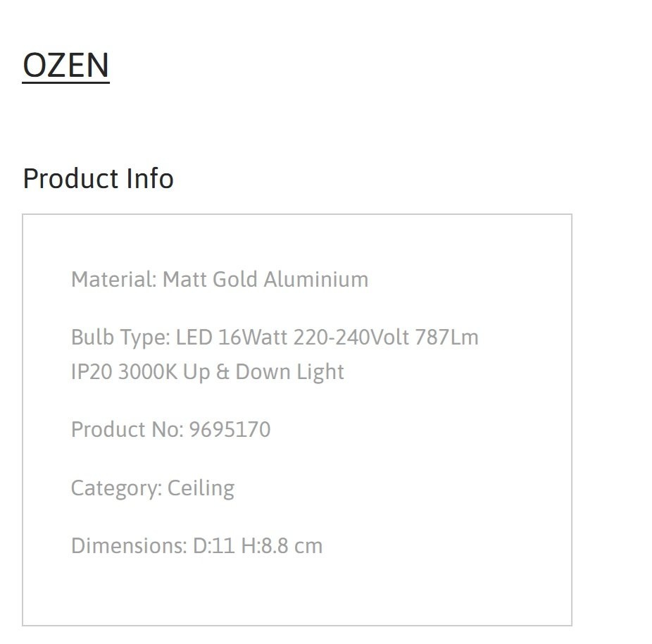This screenshot has height=644, width=652.
Task: Click the Dimensions label
Action: point(129,546)
